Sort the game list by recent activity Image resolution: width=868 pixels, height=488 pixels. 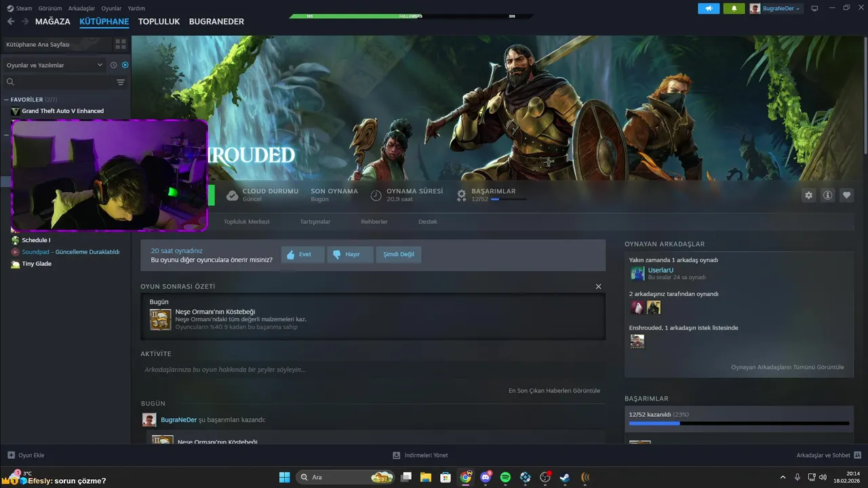(114, 65)
